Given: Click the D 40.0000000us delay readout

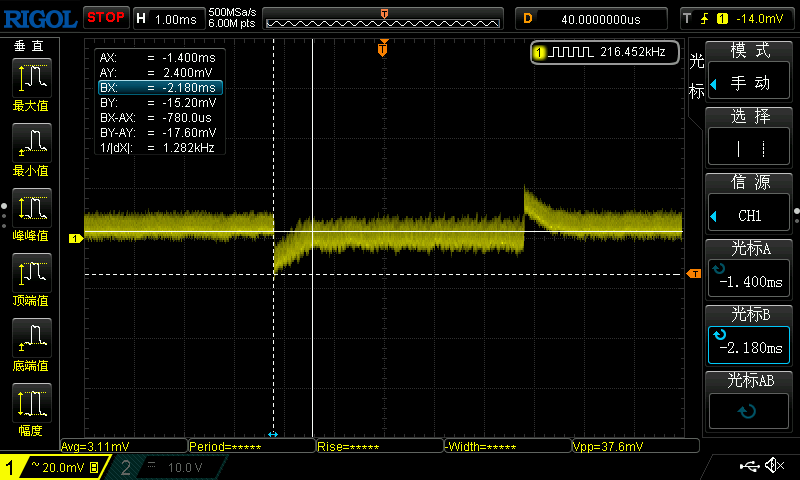Looking at the screenshot, I should [x=591, y=19].
